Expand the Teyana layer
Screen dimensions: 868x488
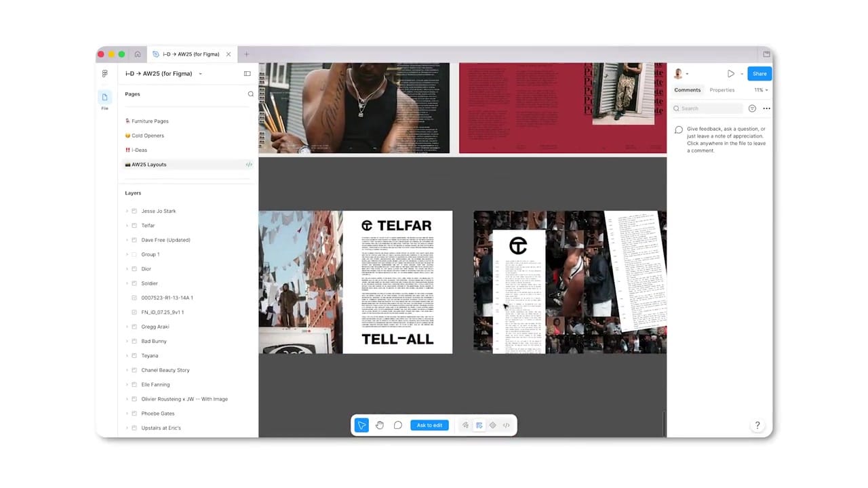pos(127,356)
